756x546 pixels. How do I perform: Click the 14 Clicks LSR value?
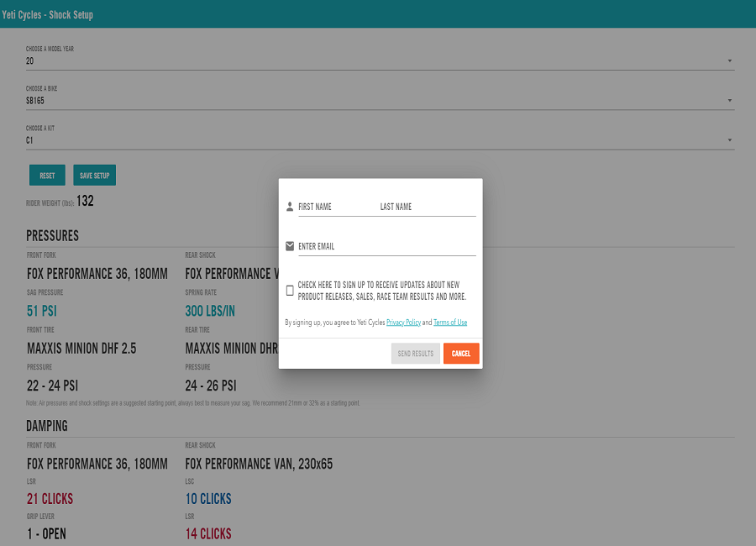pyautogui.click(x=208, y=533)
